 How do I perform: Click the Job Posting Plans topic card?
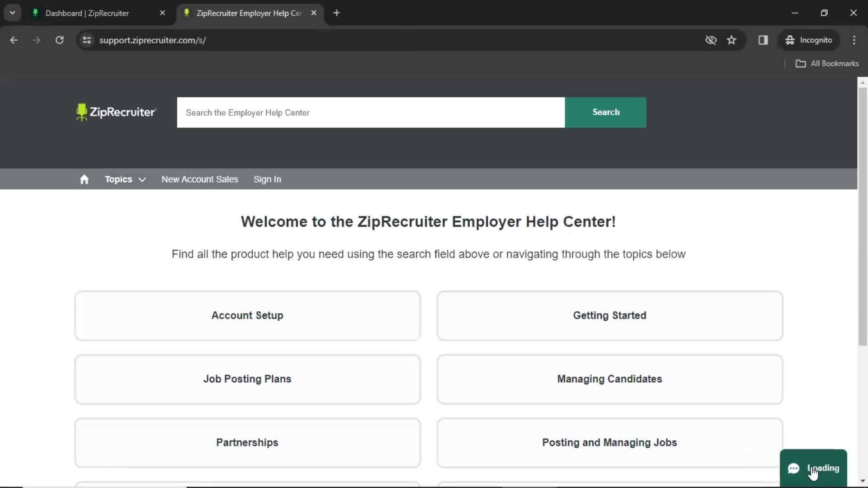tap(247, 379)
